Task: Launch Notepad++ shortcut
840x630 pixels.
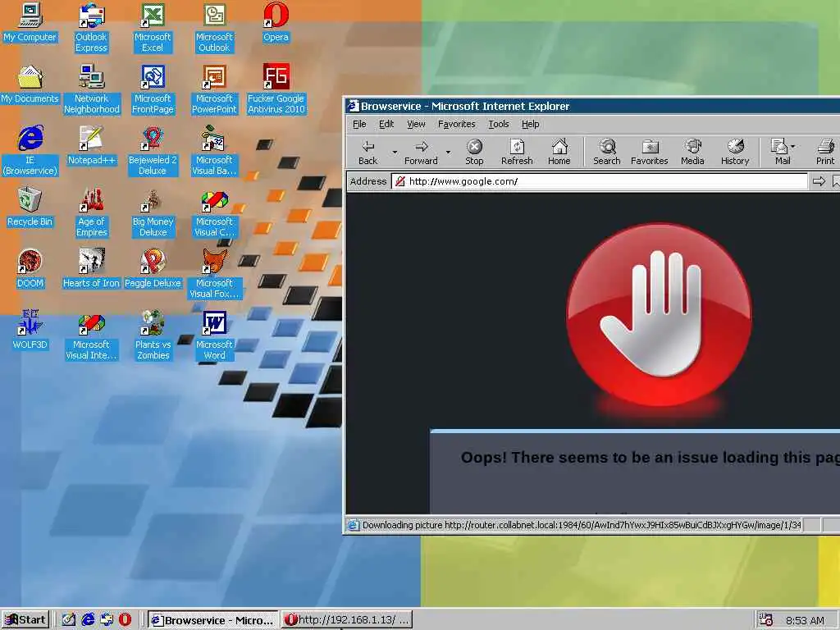Action: (x=91, y=146)
